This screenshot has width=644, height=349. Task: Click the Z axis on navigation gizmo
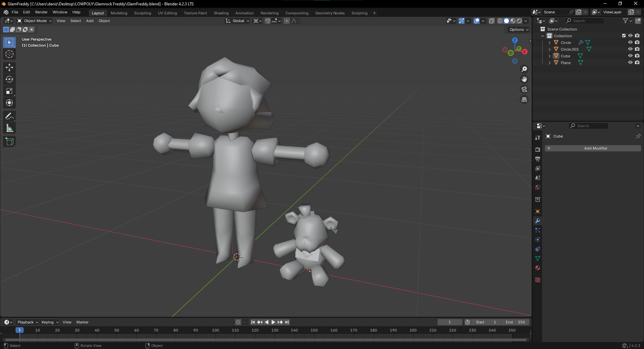515,40
